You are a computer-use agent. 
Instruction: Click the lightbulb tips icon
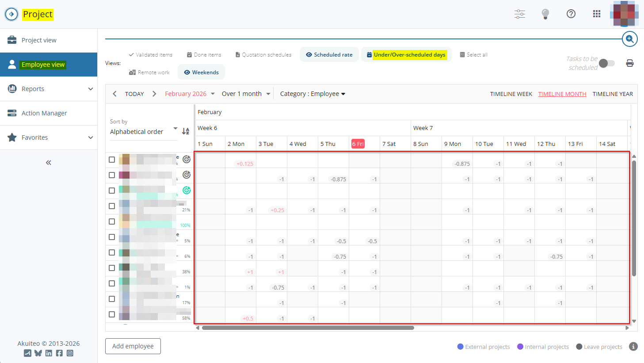pyautogui.click(x=545, y=14)
